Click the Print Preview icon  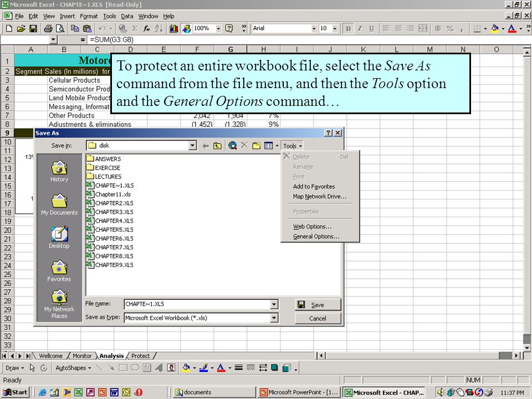pyautogui.click(x=60, y=28)
